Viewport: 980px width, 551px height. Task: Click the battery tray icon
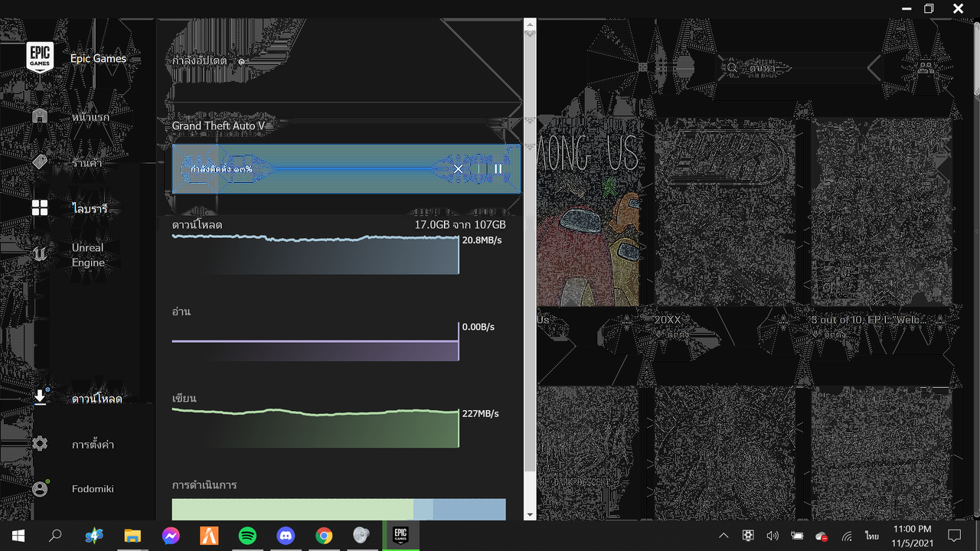pos(797,536)
